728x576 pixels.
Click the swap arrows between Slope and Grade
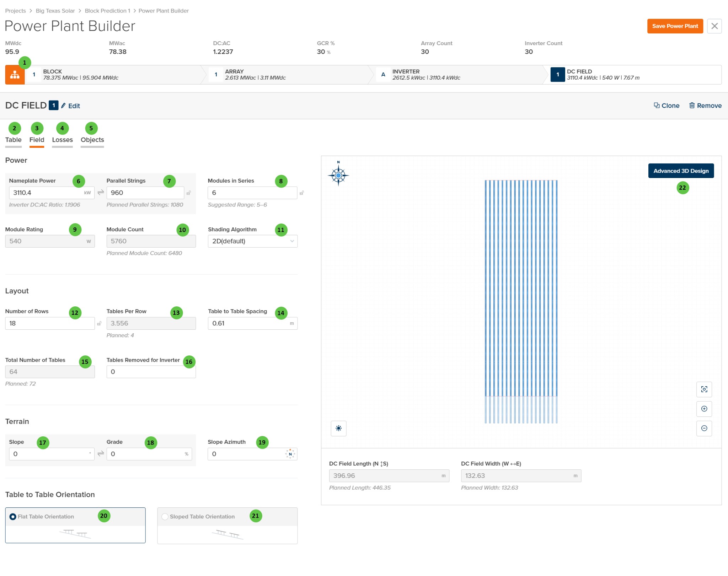(101, 453)
